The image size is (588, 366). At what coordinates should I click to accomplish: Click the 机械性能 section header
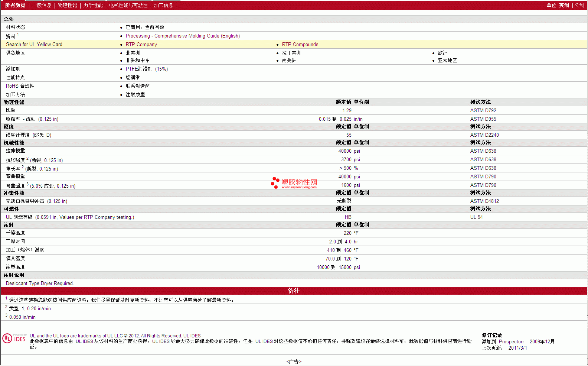pos(14,143)
